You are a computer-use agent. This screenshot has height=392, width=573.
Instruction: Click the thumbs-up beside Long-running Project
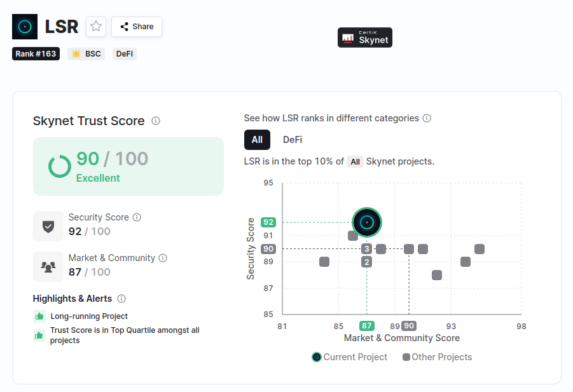pyautogui.click(x=38, y=316)
